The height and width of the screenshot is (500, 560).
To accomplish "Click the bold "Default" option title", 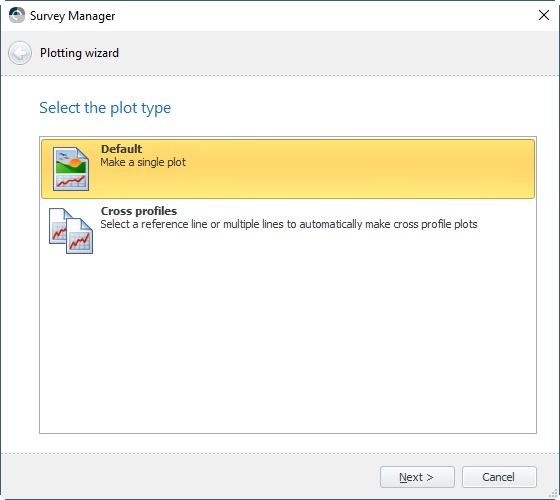I will click(x=121, y=149).
